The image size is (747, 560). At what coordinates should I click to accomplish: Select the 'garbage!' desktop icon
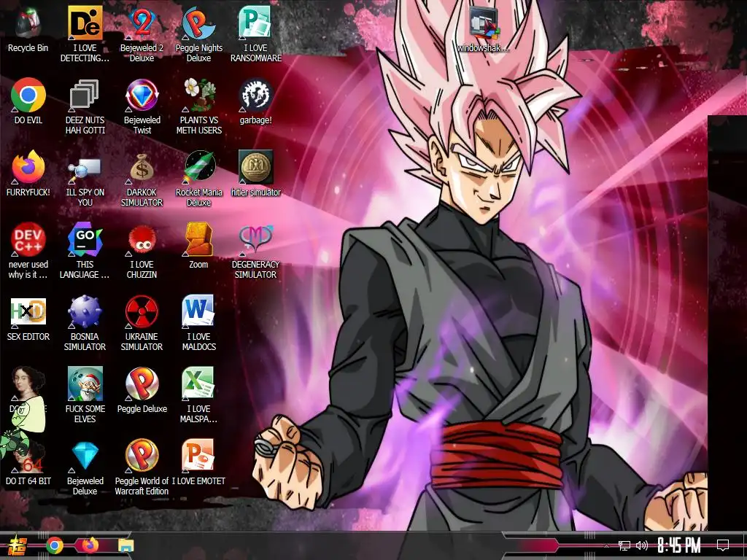(255, 96)
